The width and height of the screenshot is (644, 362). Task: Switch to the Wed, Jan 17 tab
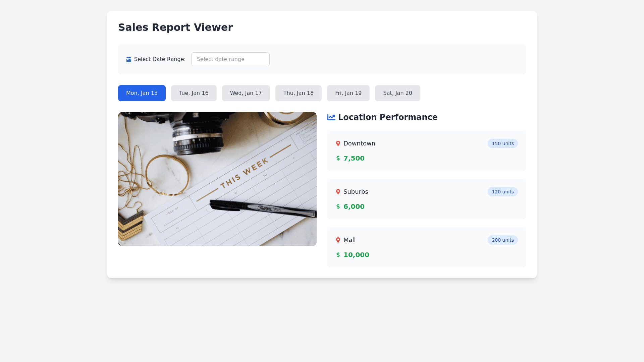pyautogui.click(x=246, y=93)
